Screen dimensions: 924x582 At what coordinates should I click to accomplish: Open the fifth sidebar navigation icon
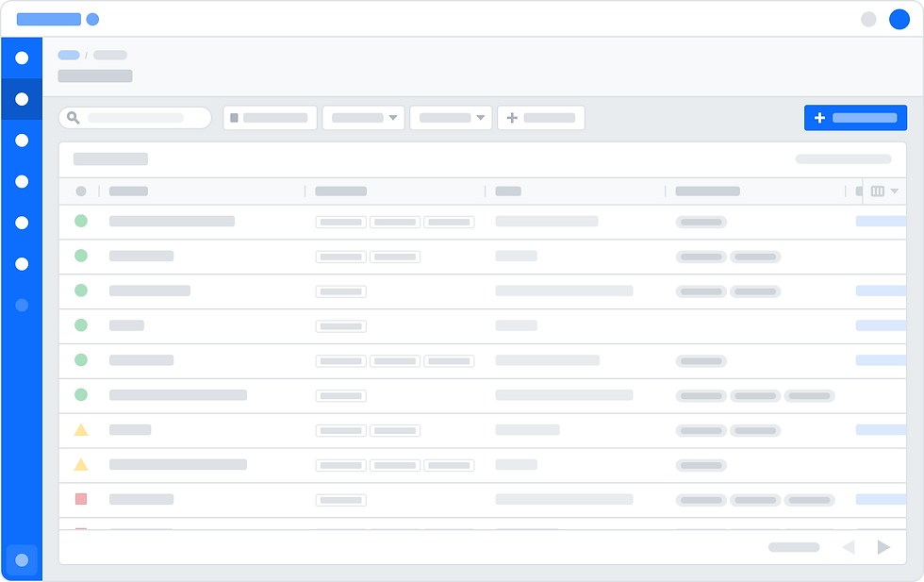[x=22, y=223]
